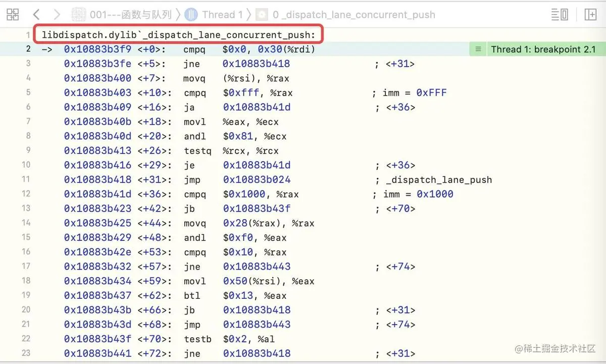Click the line 2 instruction pointer arrow
This screenshot has width=606, height=364.
tap(47, 49)
